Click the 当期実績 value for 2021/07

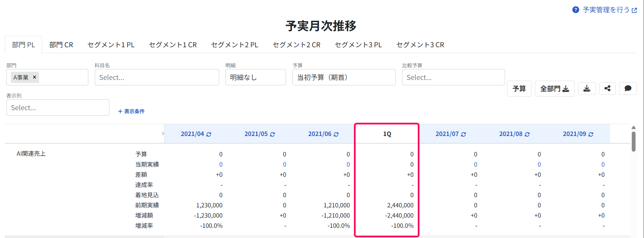476,165
